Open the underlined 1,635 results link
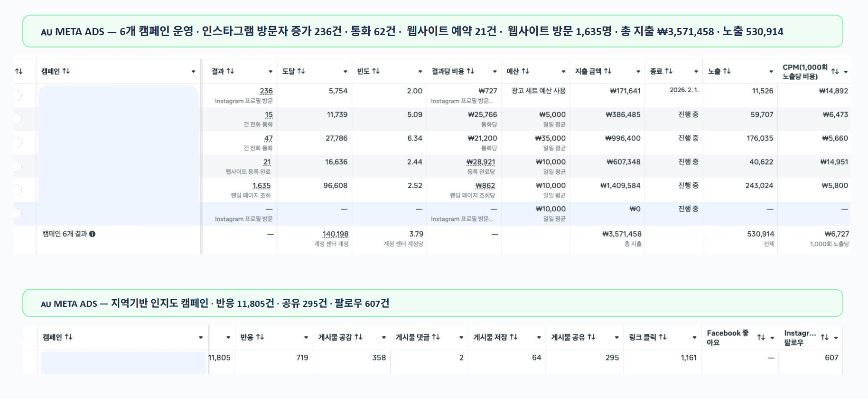Viewport: 868px width, 399px height. (261, 186)
